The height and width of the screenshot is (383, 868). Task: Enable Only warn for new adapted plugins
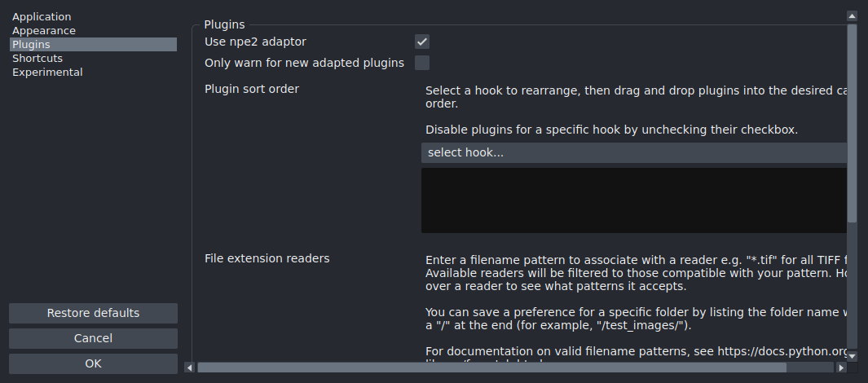(x=422, y=63)
